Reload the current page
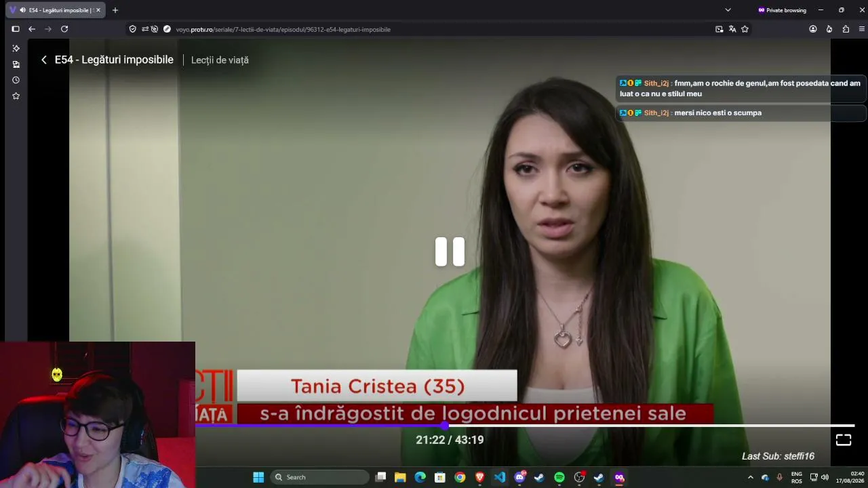The width and height of the screenshot is (868, 488). point(64,29)
